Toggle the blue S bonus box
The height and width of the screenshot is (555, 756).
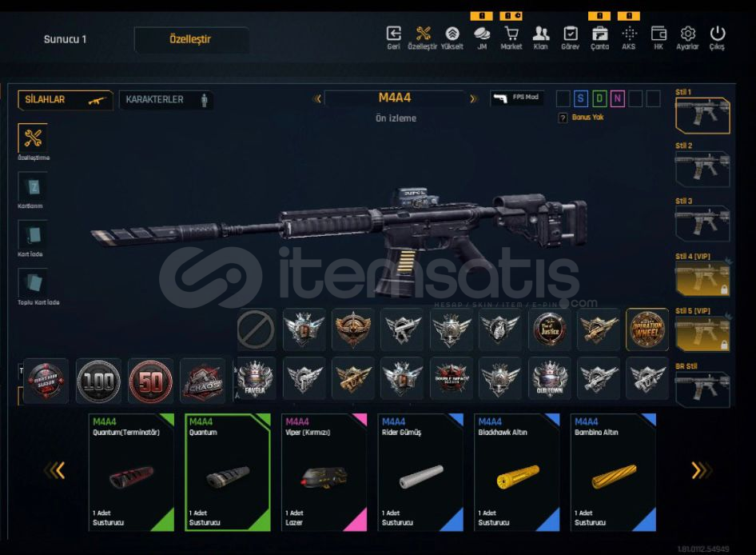pos(580,98)
